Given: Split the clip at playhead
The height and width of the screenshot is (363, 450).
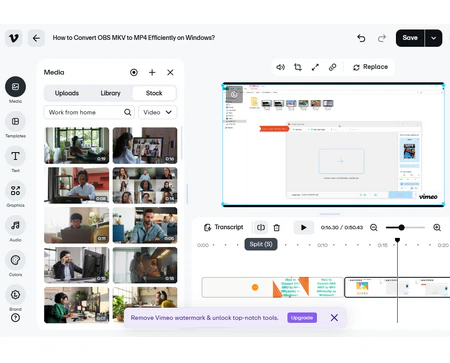Looking at the screenshot, I should click(261, 227).
